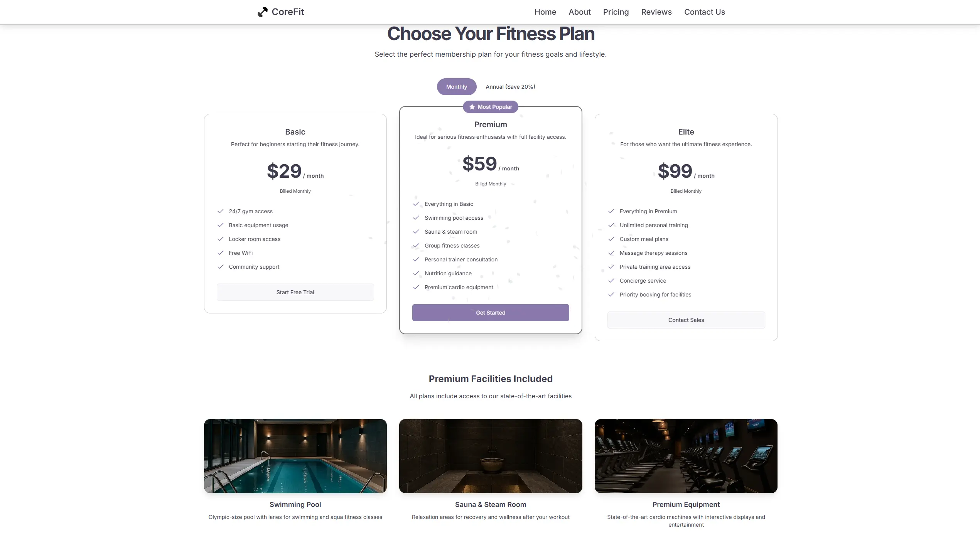Click Contact Sales on Elite plan
980x554 pixels.
(686, 320)
